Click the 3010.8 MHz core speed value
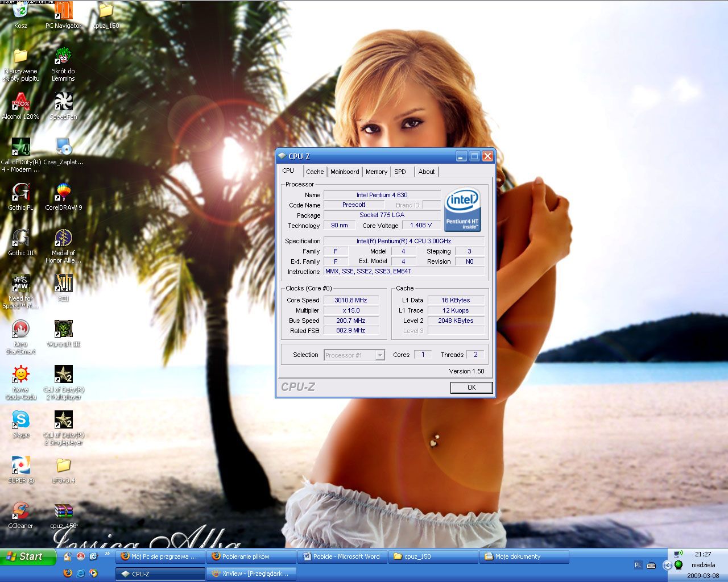 [351, 300]
